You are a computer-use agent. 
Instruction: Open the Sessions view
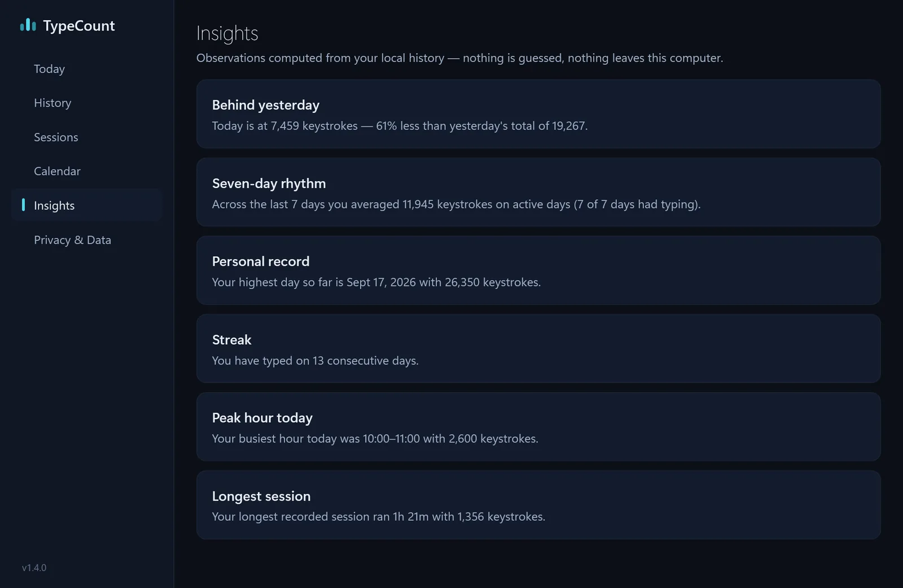87,137
